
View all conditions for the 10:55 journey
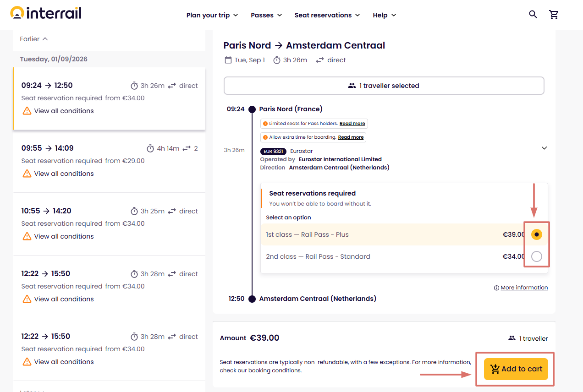coord(64,236)
